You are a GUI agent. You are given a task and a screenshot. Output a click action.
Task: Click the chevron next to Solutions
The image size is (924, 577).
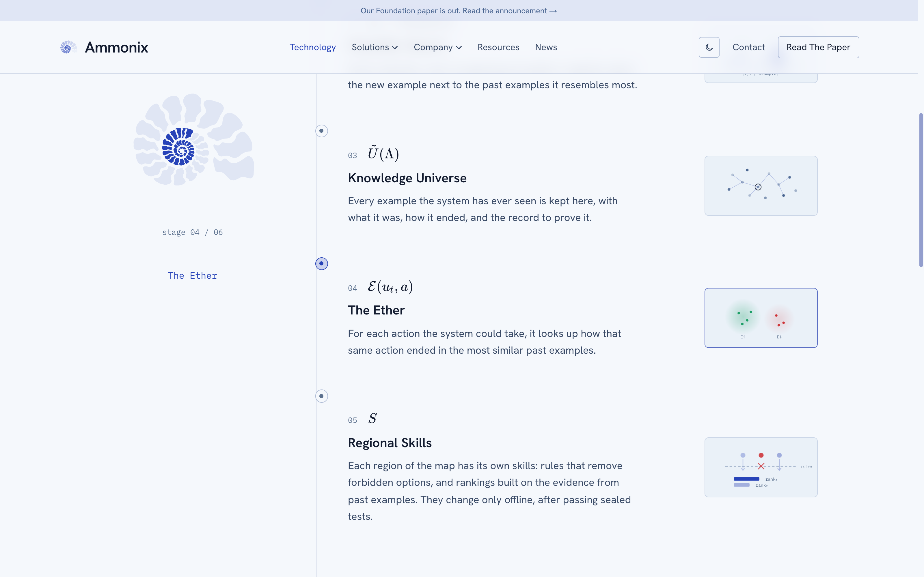pyautogui.click(x=395, y=48)
